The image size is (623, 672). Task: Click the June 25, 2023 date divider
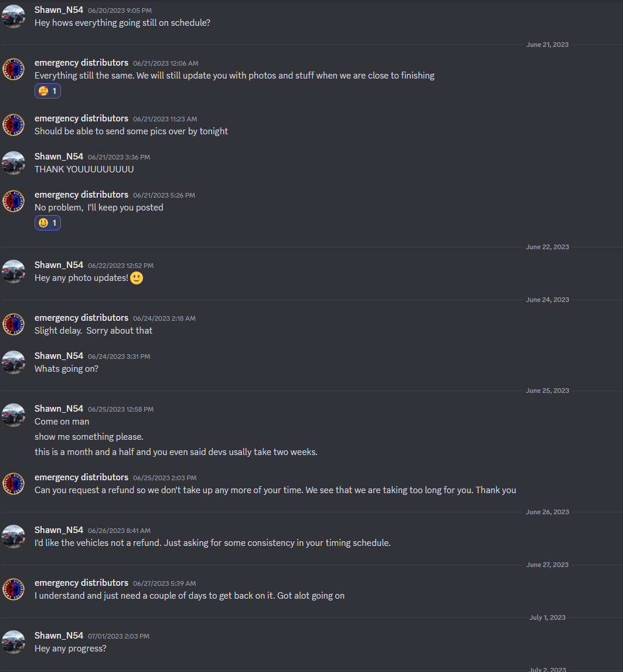pos(547,391)
